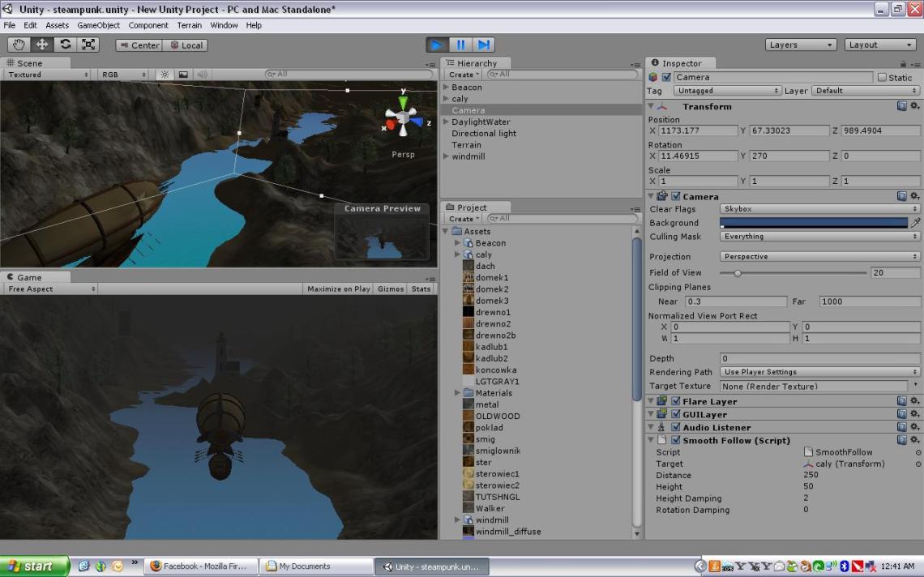Toggle the Static checkbox
This screenshot has height=577, width=924.
click(x=882, y=78)
